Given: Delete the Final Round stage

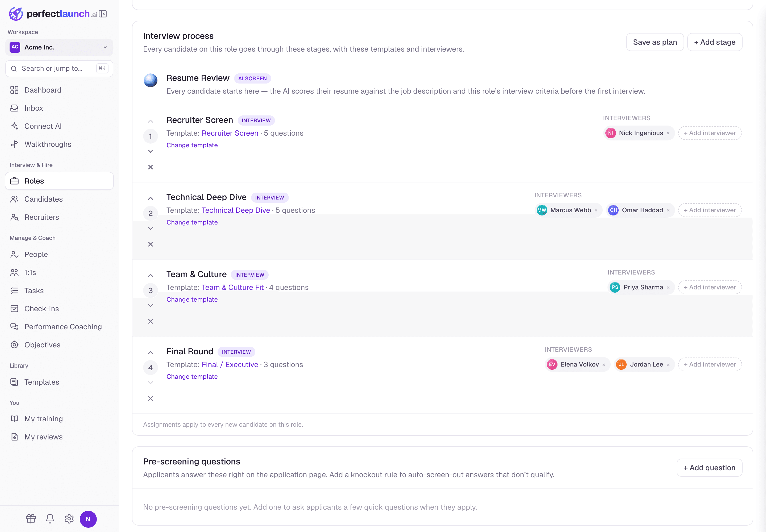Looking at the screenshot, I should [151, 399].
